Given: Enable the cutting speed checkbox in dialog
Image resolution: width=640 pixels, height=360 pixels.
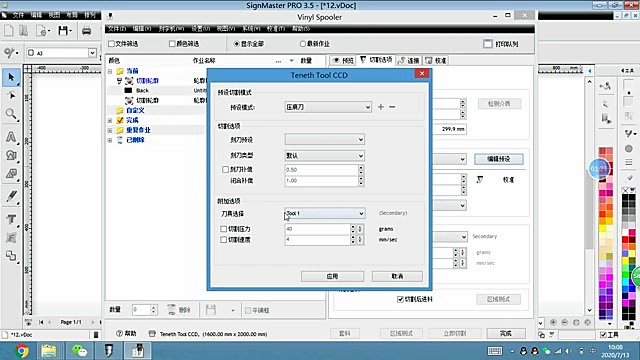Looking at the screenshot, I should coord(223,240).
